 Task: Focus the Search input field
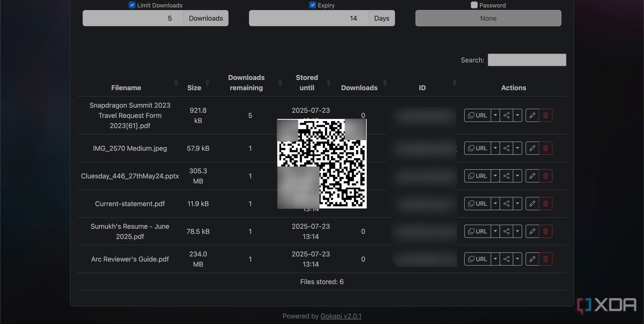click(x=527, y=60)
